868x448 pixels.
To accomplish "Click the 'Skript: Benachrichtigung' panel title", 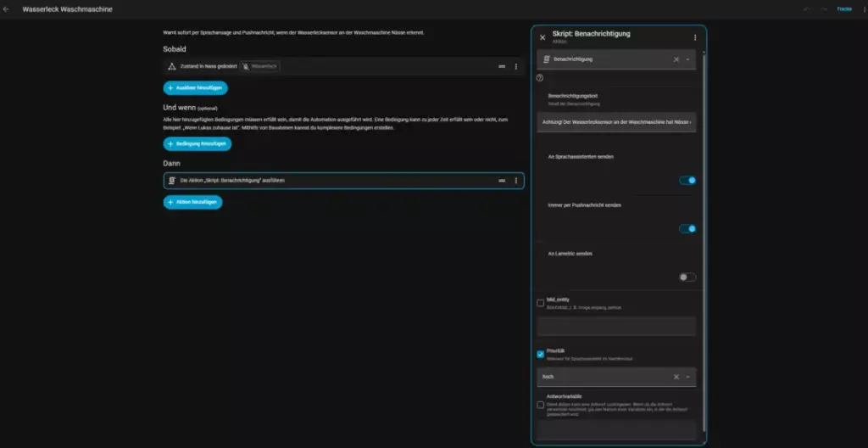I will [591, 34].
